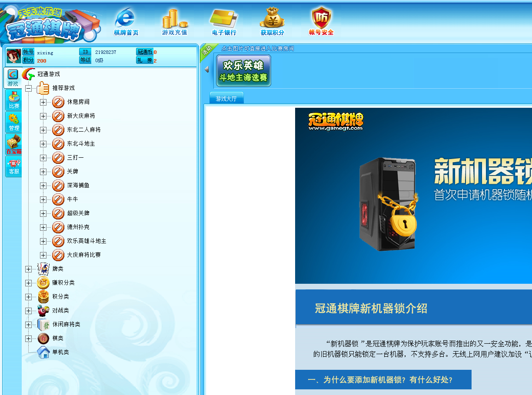Expand the 新大庆麻将 node
Image resolution: width=532 pixels, height=395 pixels.
click(43, 116)
